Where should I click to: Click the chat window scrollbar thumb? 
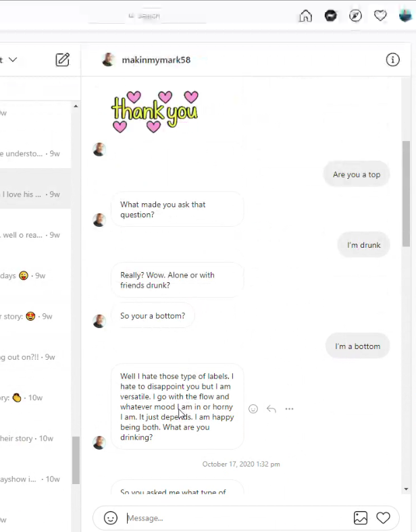406,194
